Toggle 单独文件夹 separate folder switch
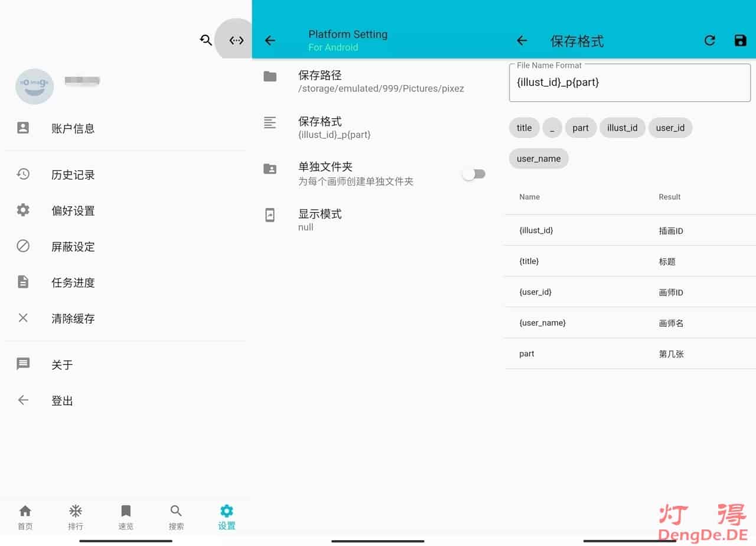Viewport: 756px width, 546px height. 474,174
